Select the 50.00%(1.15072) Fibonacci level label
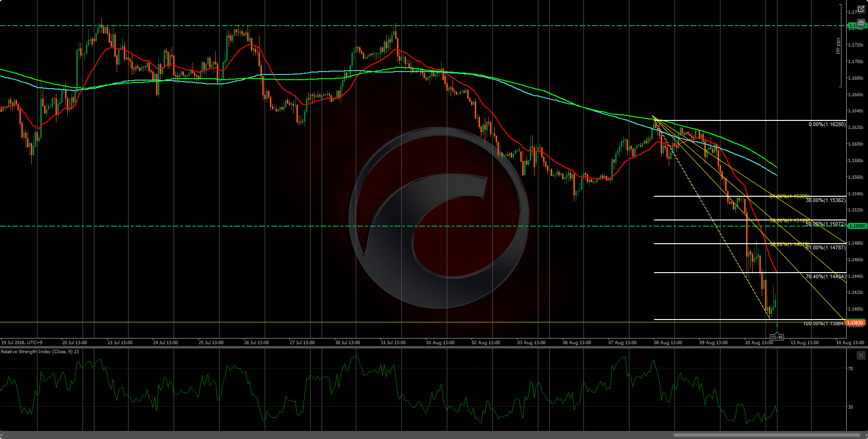Screen dimensions: 868x439 825,224
